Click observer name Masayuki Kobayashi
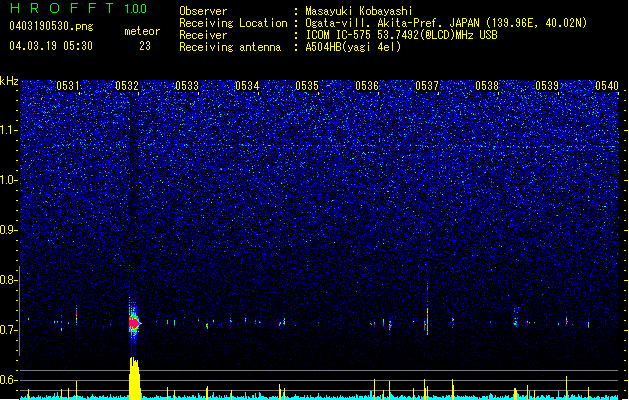Viewport: 629px width, 400px height. tap(359, 11)
